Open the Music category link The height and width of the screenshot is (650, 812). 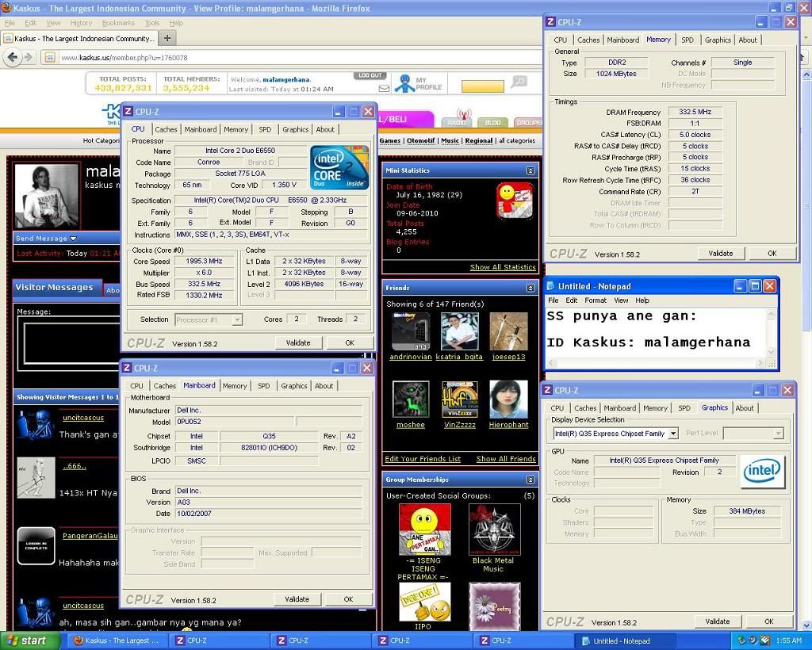click(x=450, y=141)
